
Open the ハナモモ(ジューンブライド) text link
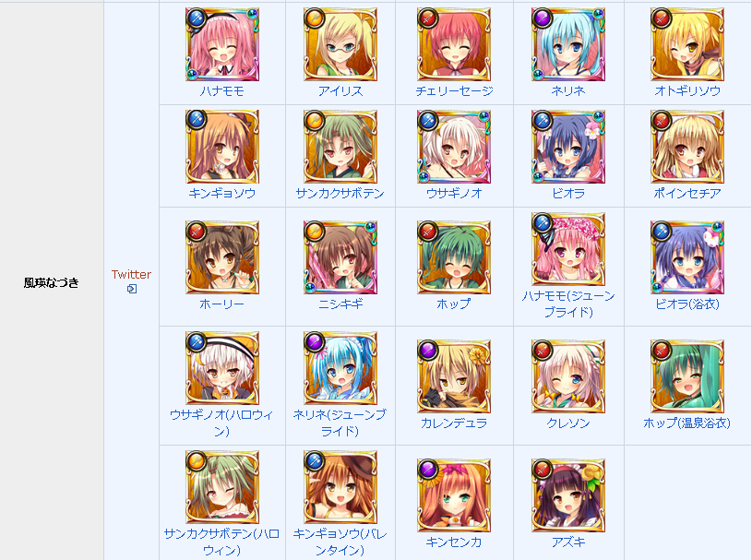click(568, 304)
